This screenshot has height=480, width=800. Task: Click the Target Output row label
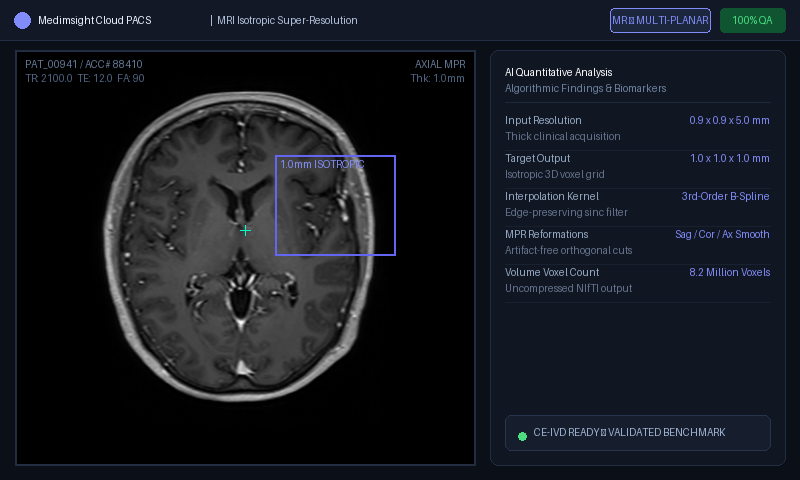pos(537,158)
